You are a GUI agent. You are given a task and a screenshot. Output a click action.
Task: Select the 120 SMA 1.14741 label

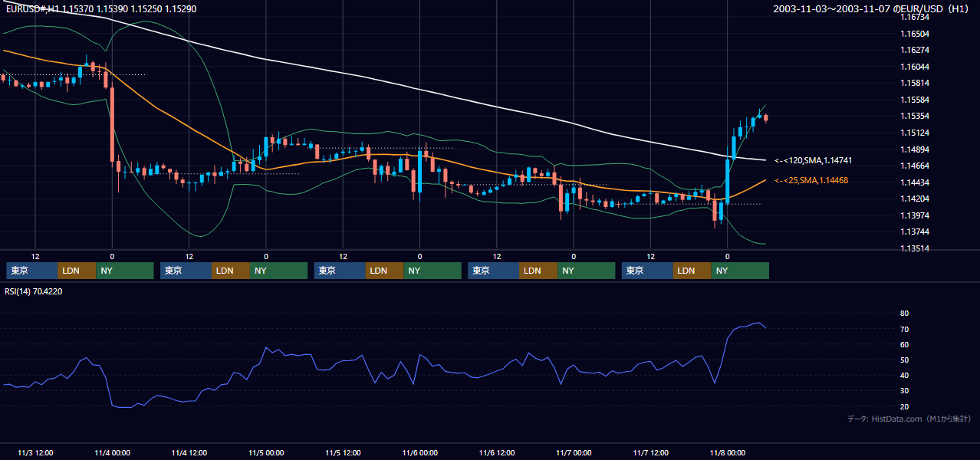813,161
